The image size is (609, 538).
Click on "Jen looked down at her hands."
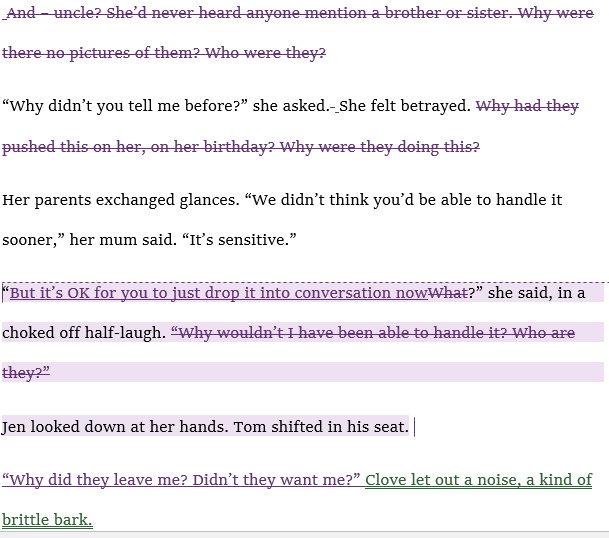point(115,427)
